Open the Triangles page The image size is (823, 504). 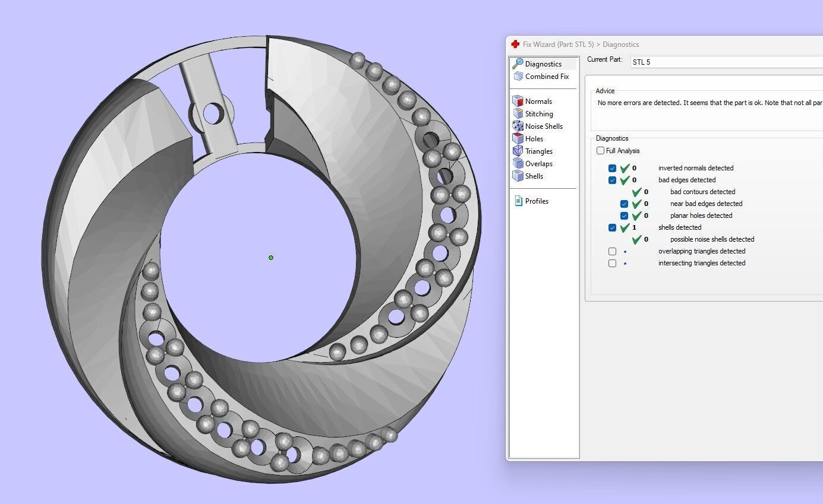532,151
